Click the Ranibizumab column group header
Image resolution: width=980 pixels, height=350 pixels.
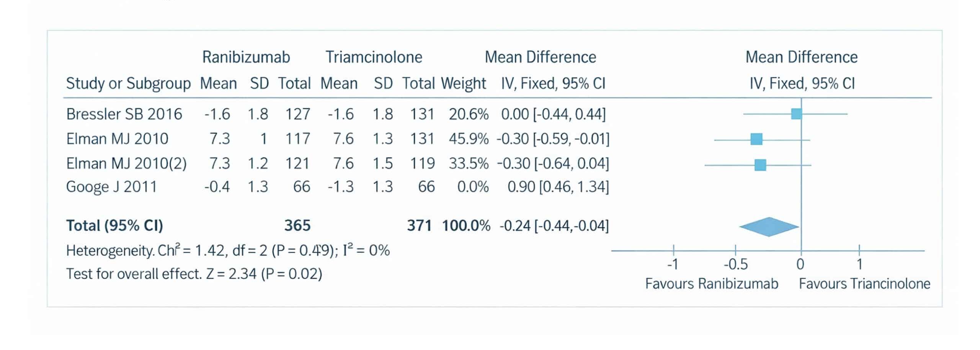click(x=246, y=58)
